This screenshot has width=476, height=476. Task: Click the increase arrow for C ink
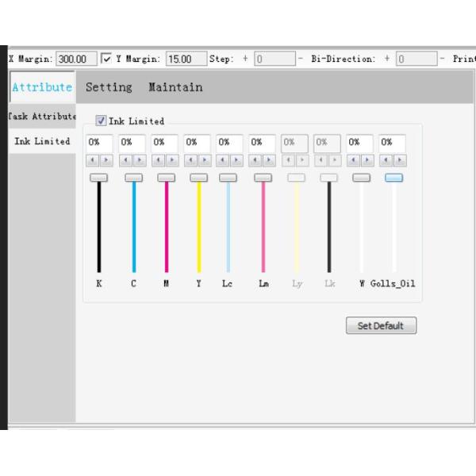(140, 160)
